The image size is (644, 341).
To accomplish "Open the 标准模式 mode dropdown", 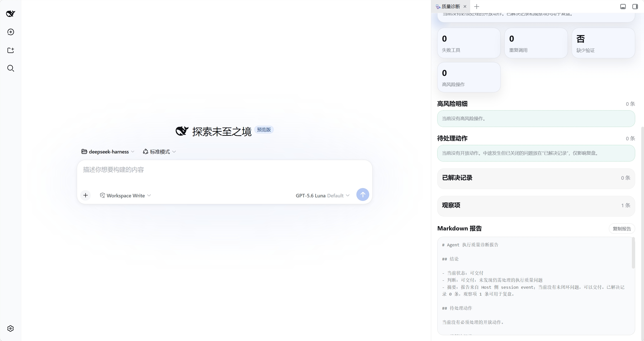I will point(159,151).
